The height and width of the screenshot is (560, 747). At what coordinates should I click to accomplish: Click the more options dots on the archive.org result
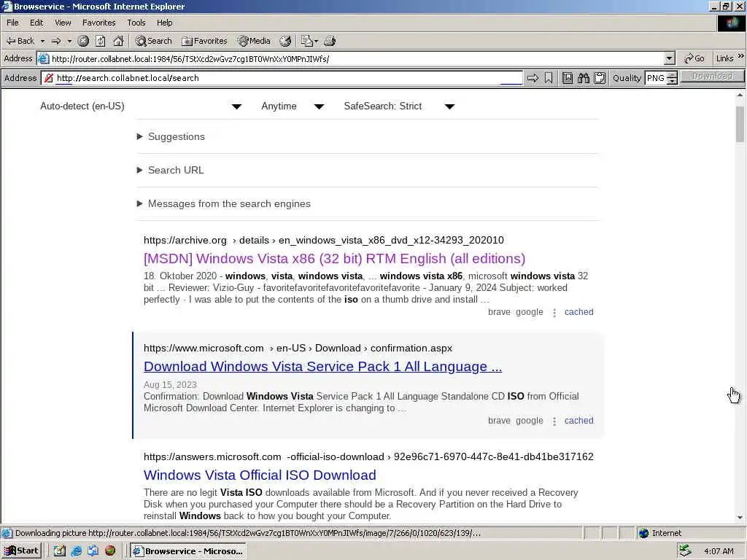click(554, 313)
